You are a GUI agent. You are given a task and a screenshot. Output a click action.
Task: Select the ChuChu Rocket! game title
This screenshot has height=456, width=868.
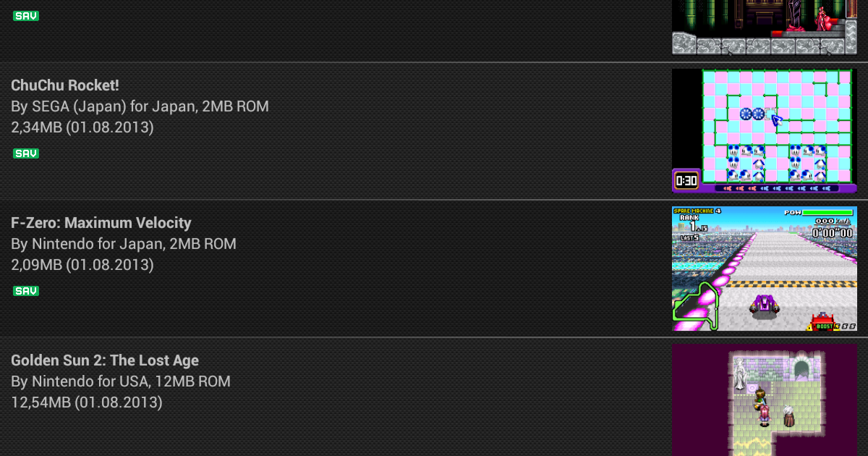pos(65,85)
